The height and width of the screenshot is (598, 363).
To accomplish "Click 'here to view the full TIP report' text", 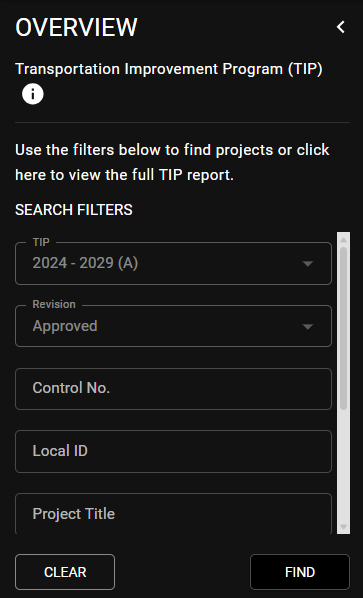I will 124,175.
